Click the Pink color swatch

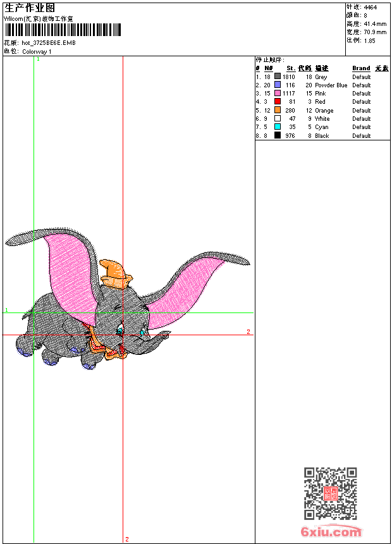[x=278, y=93]
